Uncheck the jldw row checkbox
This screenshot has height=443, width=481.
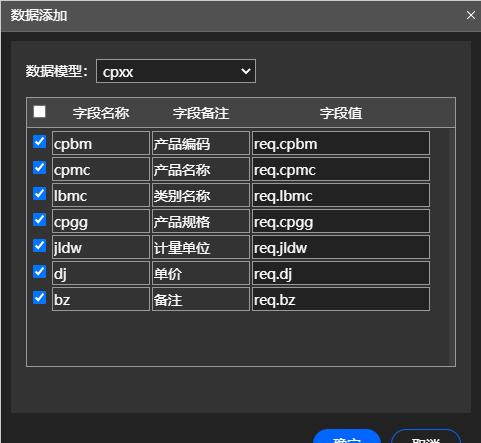click(x=39, y=245)
